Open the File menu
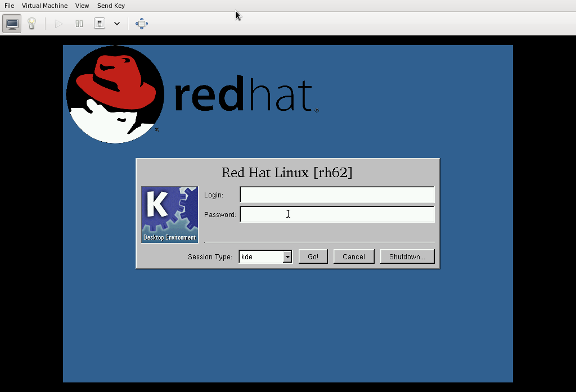Screen dimensions: 576x392 [x=9, y=6]
